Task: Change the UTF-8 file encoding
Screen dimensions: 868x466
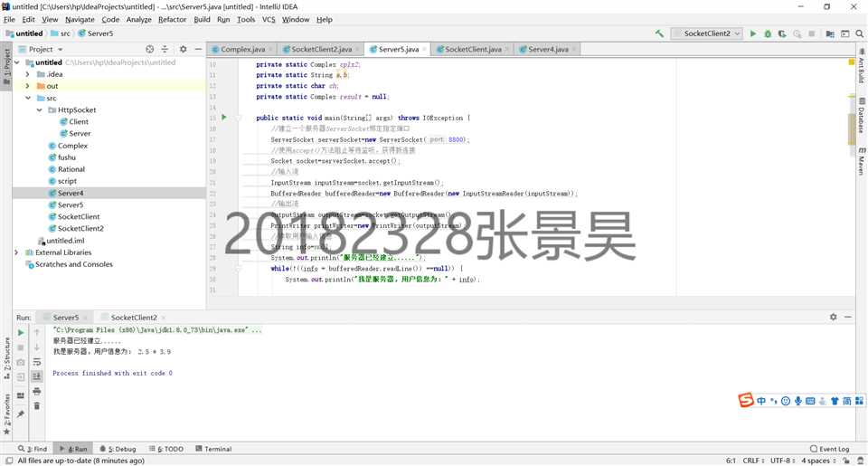Action: tap(783, 461)
